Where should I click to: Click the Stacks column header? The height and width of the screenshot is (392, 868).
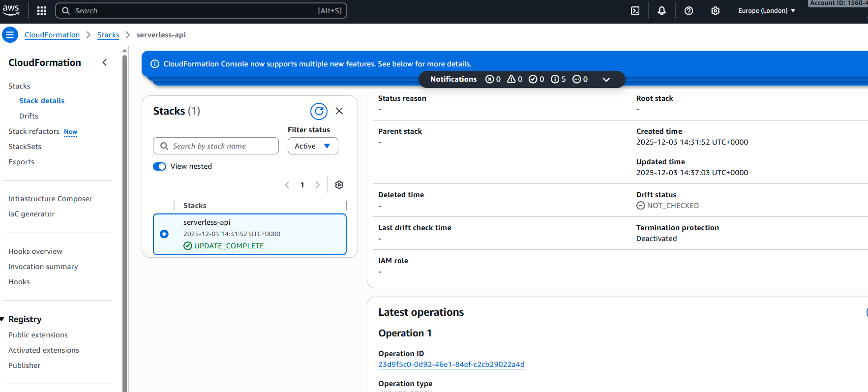click(195, 206)
